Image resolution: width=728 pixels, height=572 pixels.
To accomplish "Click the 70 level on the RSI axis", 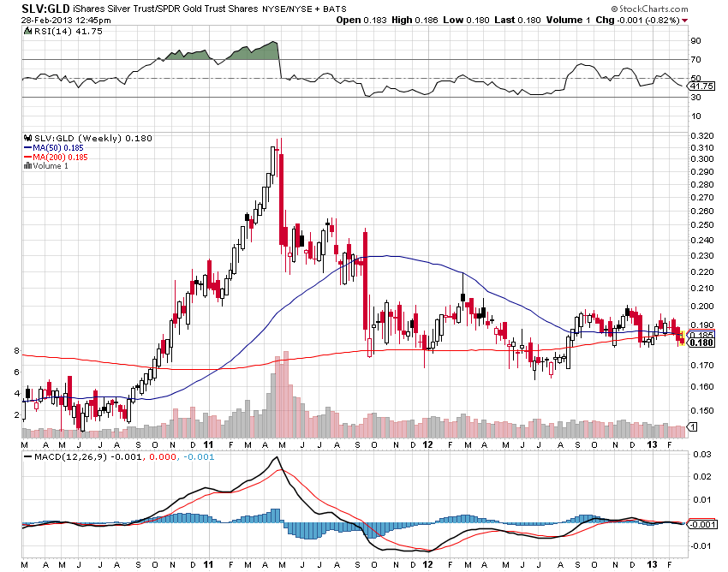I will point(696,59).
